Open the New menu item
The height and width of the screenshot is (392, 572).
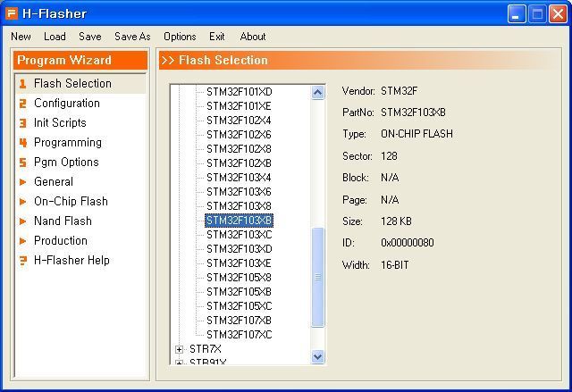pyautogui.click(x=21, y=37)
